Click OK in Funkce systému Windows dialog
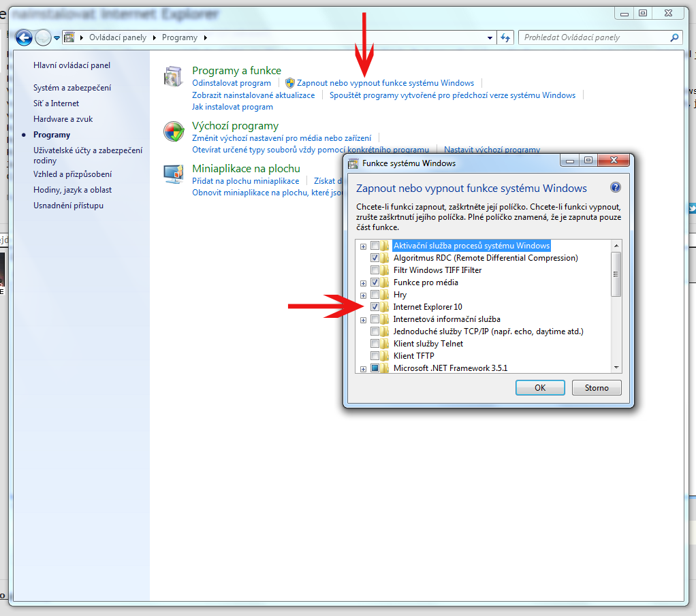 pos(540,388)
